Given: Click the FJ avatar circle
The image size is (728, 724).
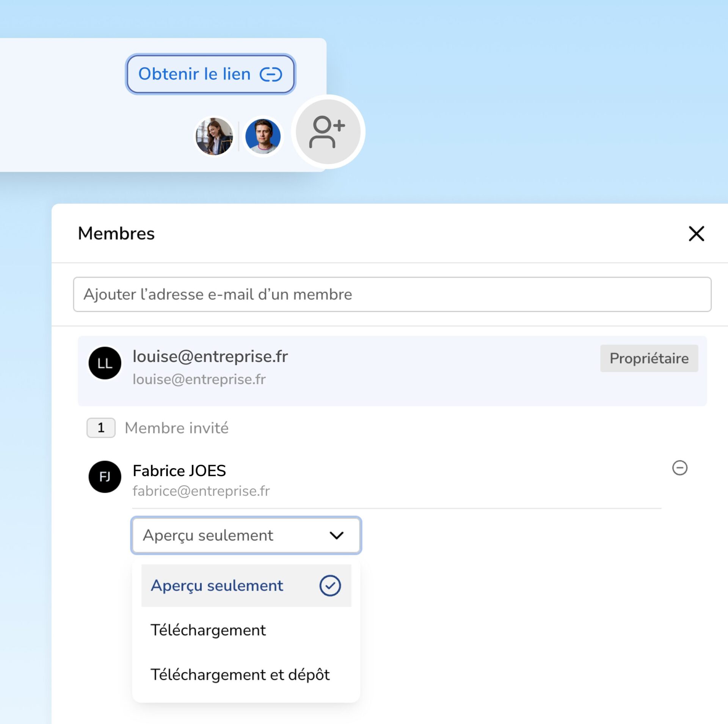Looking at the screenshot, I should click(105, 476).
